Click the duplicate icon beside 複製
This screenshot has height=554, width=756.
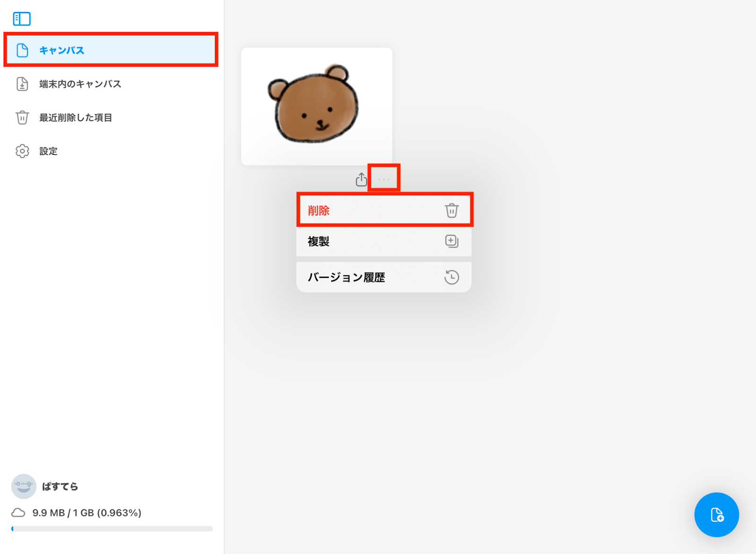pyautogui.click(x=452, y=241)
